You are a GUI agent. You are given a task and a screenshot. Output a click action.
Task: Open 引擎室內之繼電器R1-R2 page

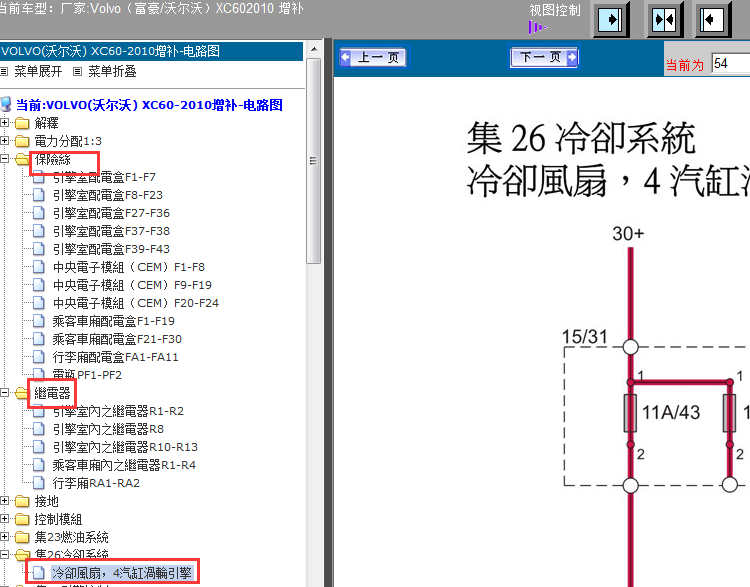click(118, 411)
